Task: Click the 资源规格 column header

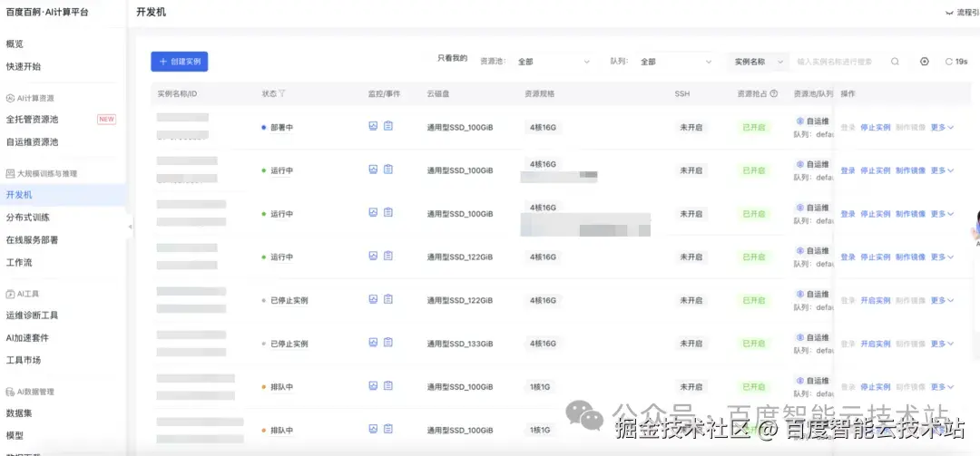Action: click(539, 93)
